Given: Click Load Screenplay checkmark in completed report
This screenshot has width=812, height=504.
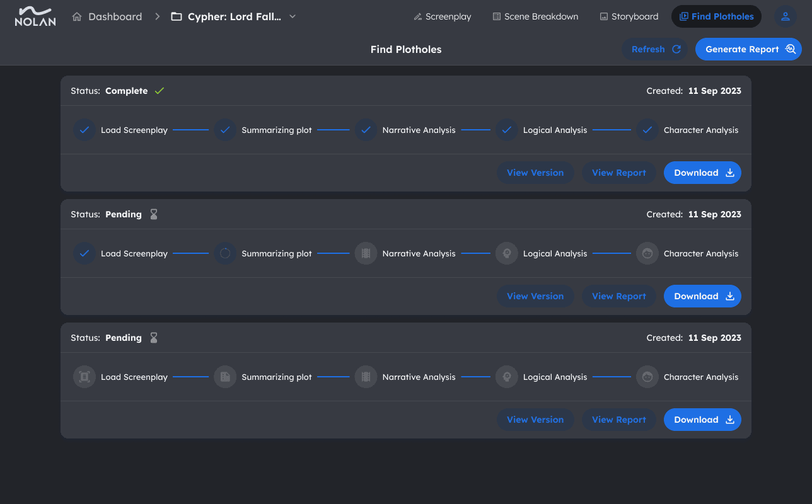Looking at the screenshot, I should (84, 130).
